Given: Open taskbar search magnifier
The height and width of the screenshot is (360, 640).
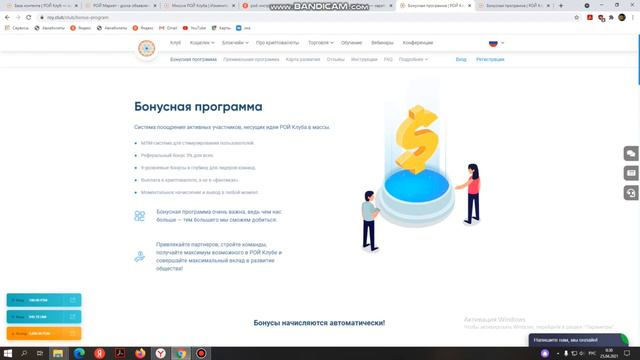Looking at the screenshot, I should click(24, 353).
